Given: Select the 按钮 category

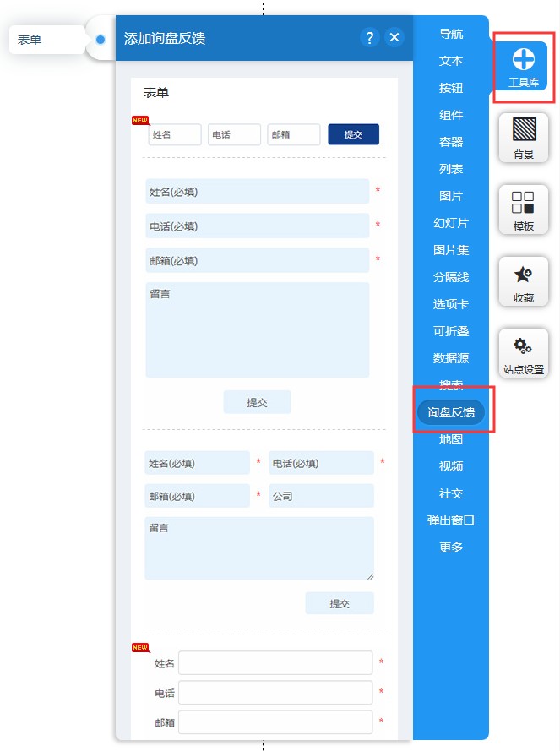Looking at the screenshot, I should 451,88.
